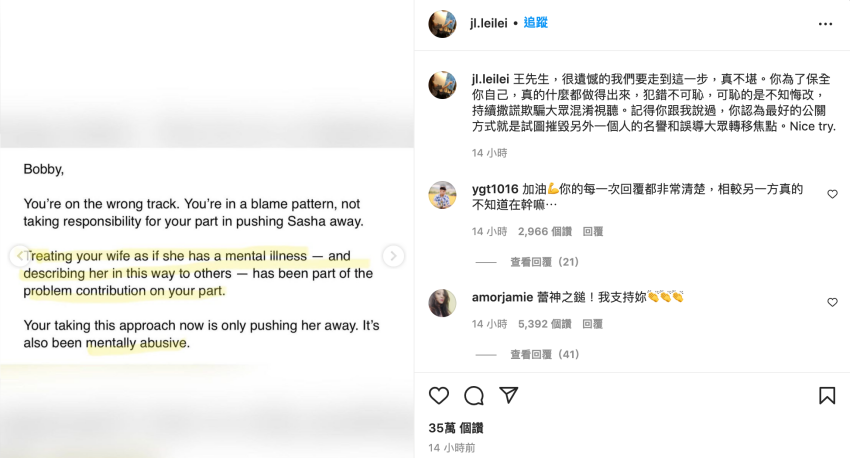This screenshot has height=458, width=850.
Task: Expand 查看回覆 (41) replies
Action: tap(544, 354)
